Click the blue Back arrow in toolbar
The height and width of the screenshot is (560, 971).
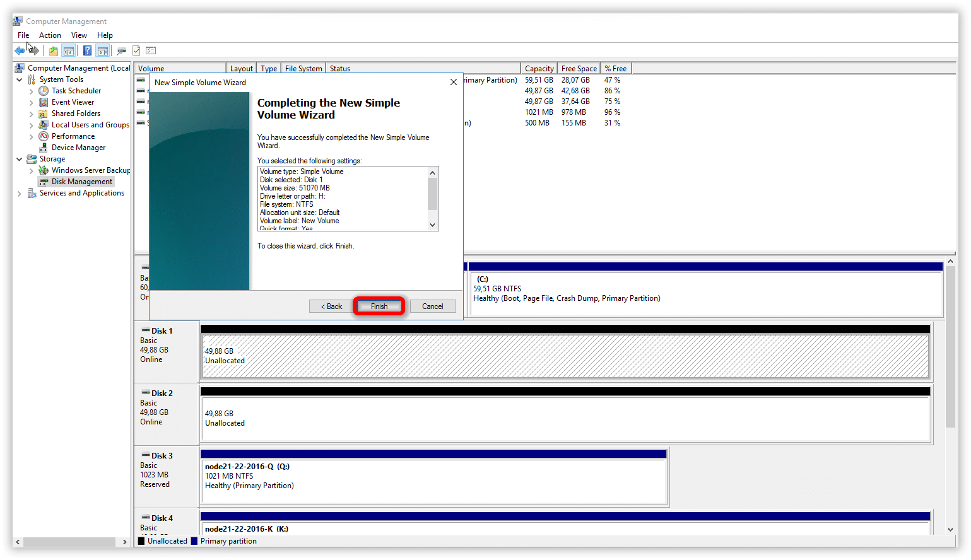click(20, 51)
